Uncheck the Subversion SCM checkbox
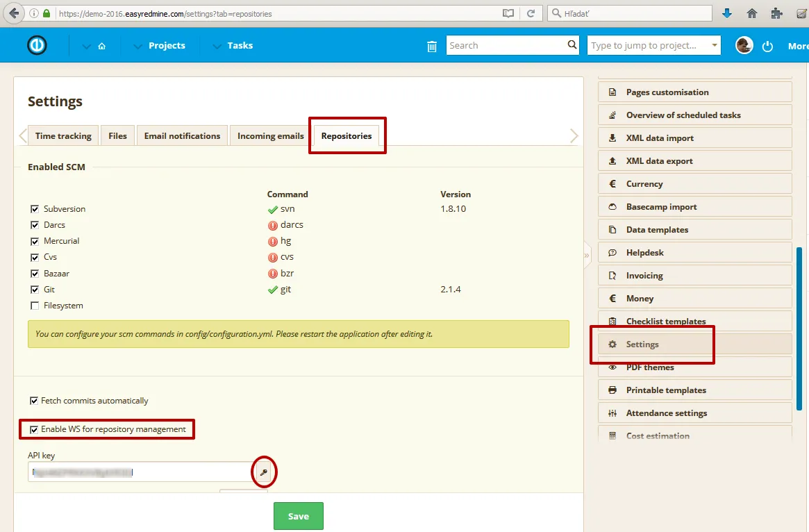This screenshot has width=809, height=532. (35, 209)
